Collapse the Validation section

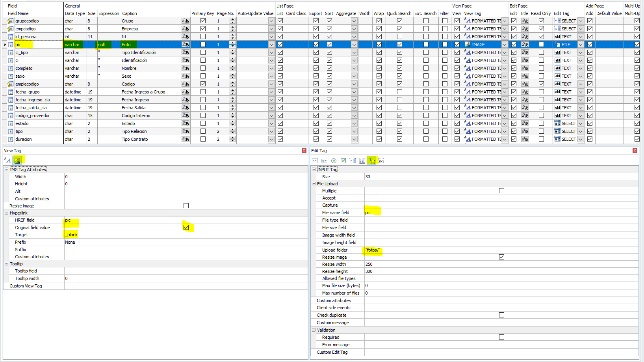pos(314,330)
